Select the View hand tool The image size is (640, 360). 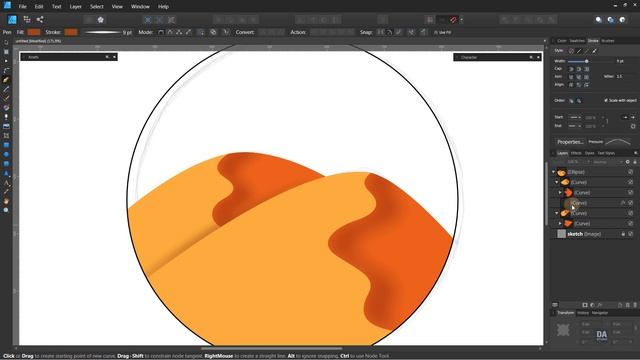(x=6, y=201)
